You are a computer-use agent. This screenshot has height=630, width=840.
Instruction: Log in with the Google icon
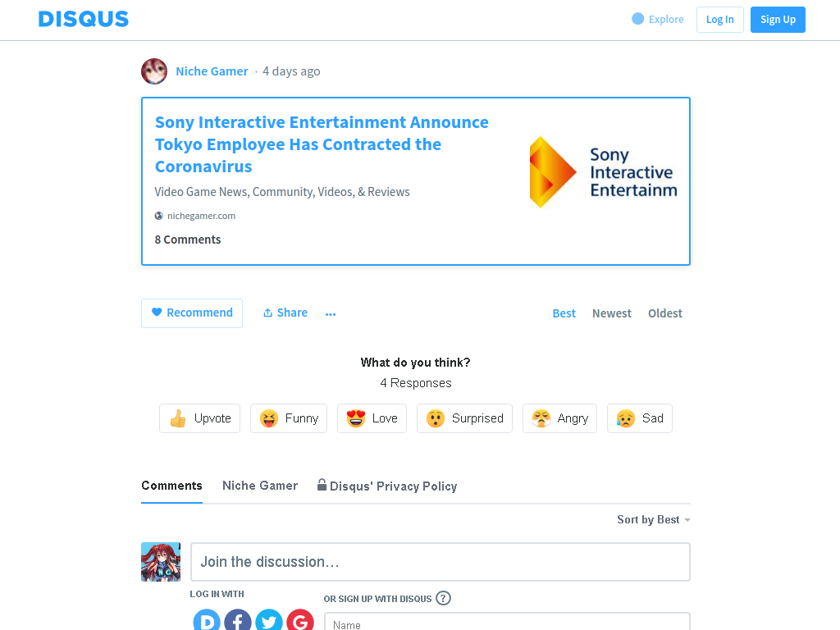pyautogui.click(x=300, y=620)
